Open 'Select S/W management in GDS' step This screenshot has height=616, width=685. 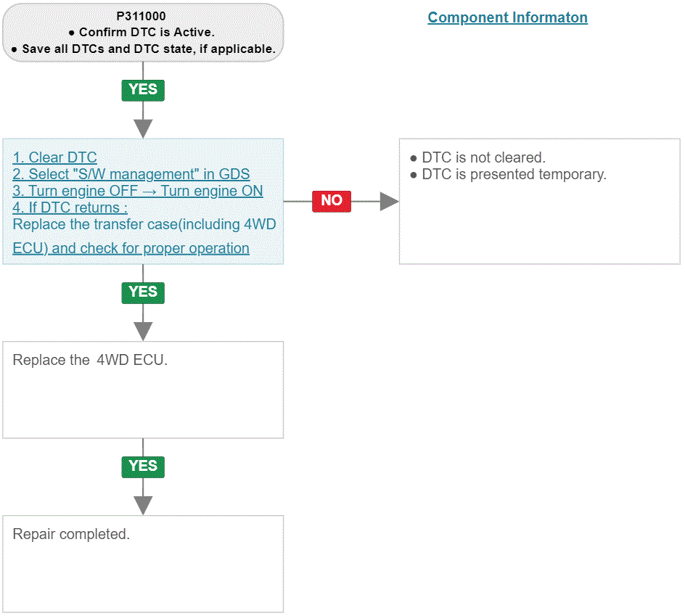(131, 174)
